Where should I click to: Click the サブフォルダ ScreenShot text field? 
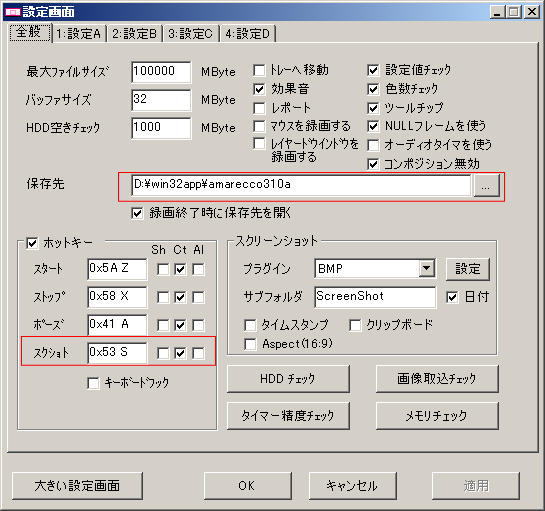click(375, 297)
